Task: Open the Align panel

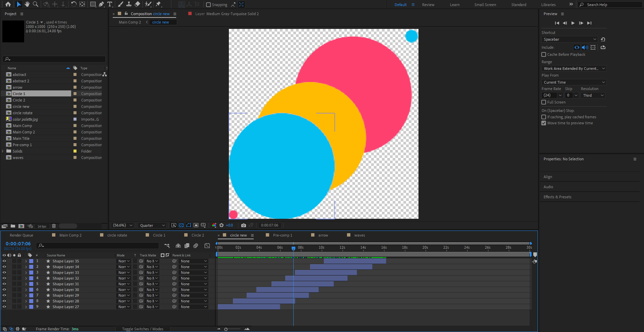Action: click(x=548, y=177)
